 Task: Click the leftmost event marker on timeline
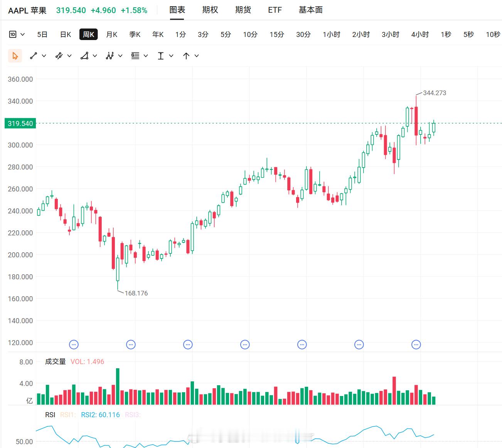(74, 344)
